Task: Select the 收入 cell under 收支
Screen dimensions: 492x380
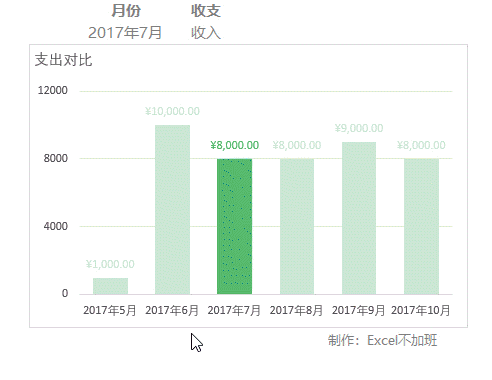Action: coord(206,33)
